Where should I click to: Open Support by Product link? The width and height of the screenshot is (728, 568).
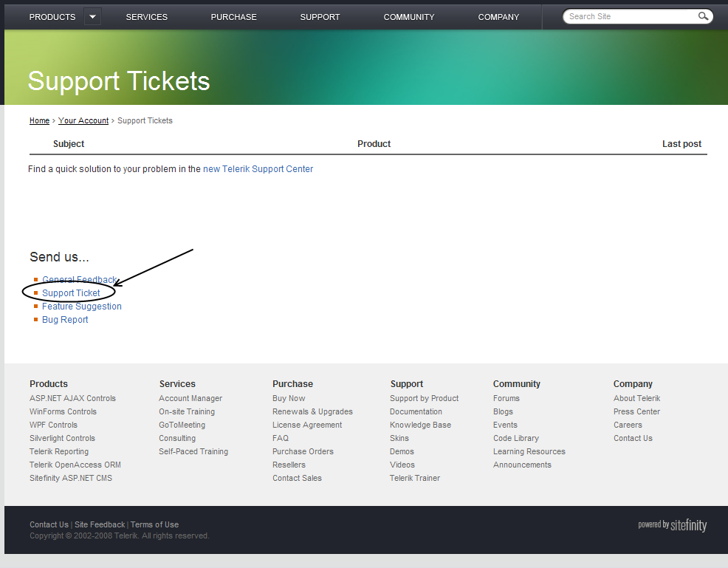click(x=425, y=398)
